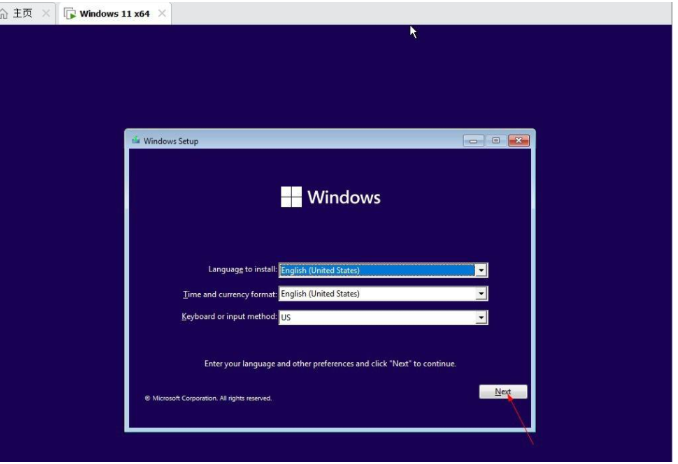Click the 'Time and currency format:' label
Screen dimensions: 678x464
pos(230,294)
